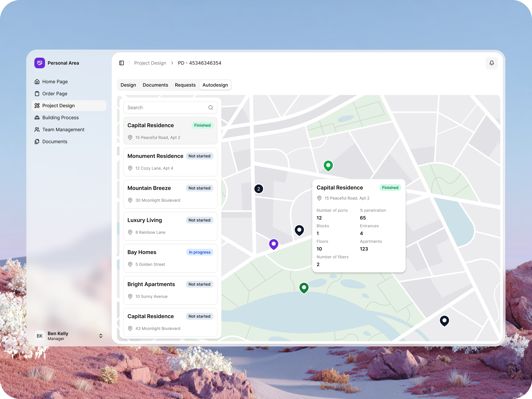This screenshot has width=532, height=399.
Task: Click pin icon in map popup address
Action: [319, 198]
